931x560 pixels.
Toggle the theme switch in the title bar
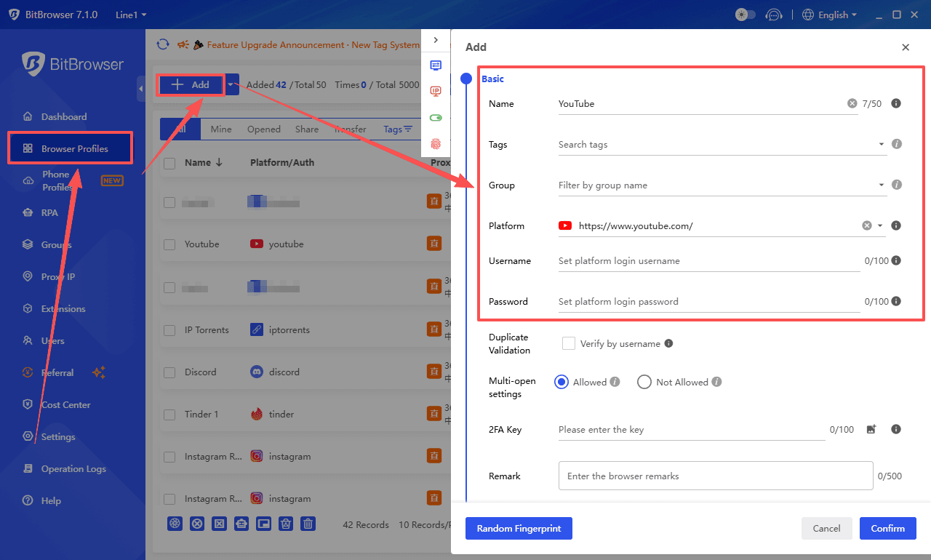(745, 14)
